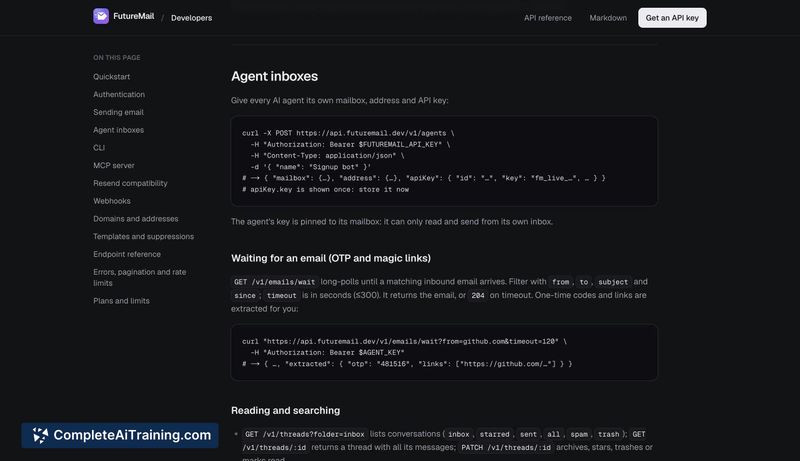Click the Get an API key button
This screenshot has width=800, height=461.
(672, 18)
